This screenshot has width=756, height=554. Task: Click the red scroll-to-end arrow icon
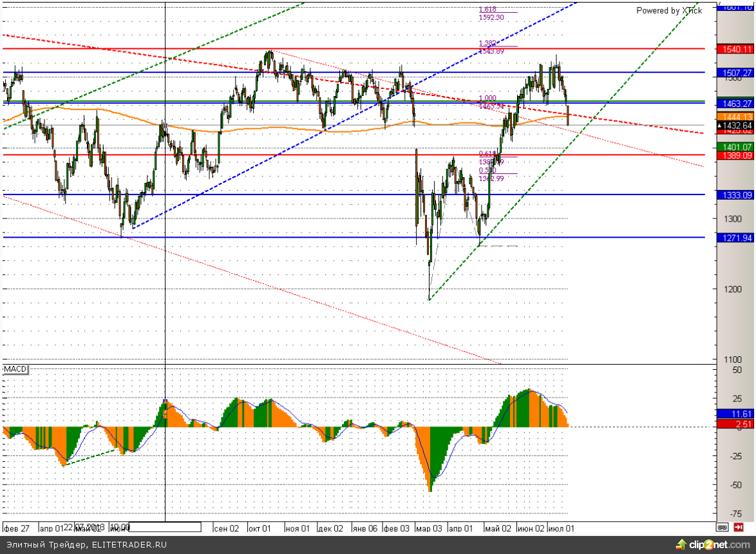tap(738, 528)
